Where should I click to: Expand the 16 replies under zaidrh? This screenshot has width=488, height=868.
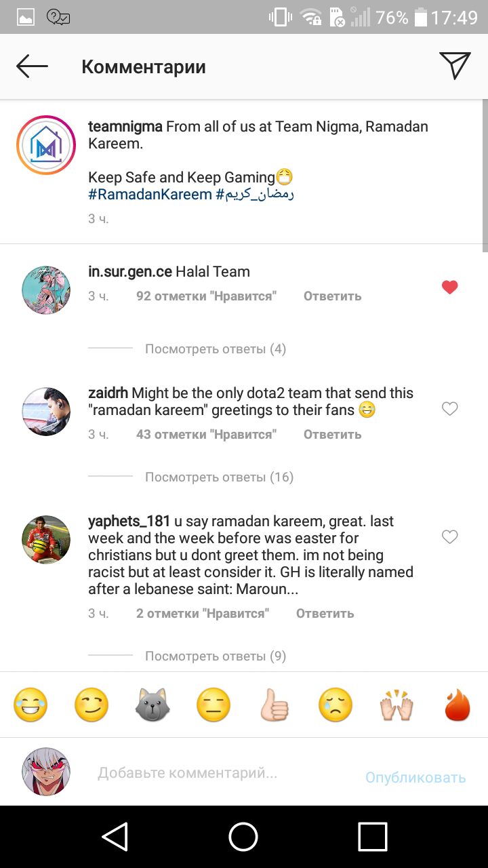(220, 477)
